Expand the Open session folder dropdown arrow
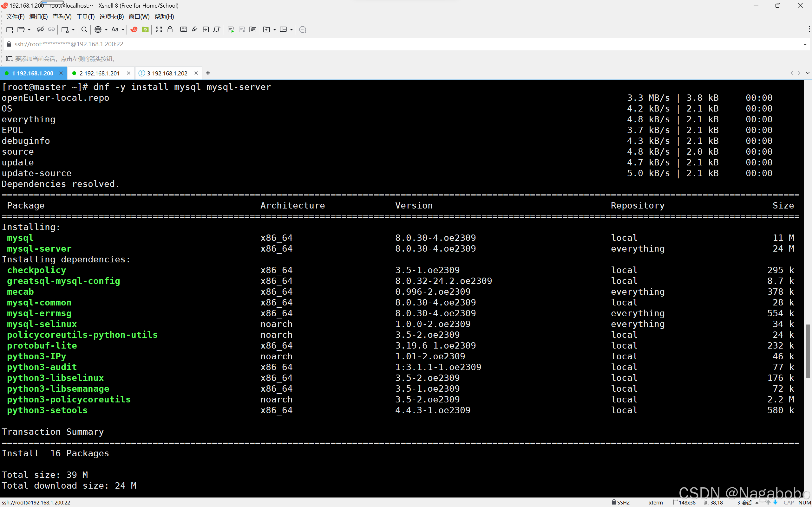Image resolution: width=812 pixels, height=507 pixels. coord(29,29)
